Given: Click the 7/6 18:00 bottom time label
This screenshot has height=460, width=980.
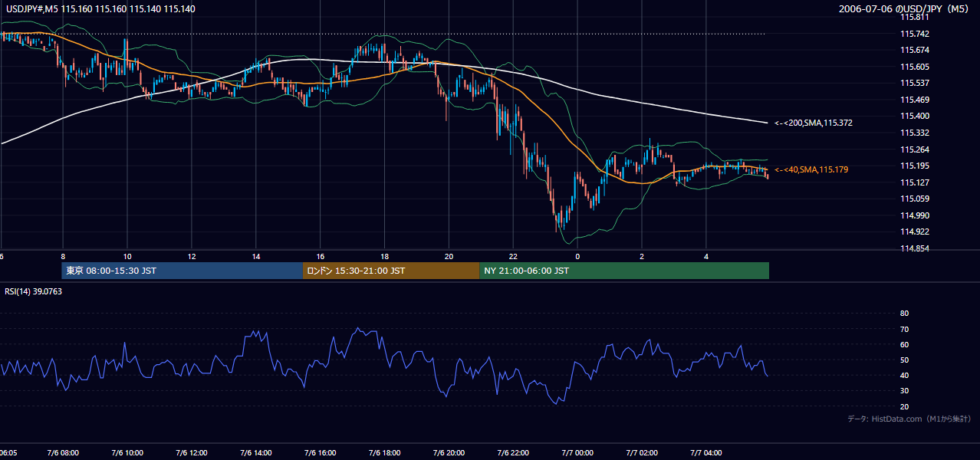Looking at the screenshot, I should [385, 453].
